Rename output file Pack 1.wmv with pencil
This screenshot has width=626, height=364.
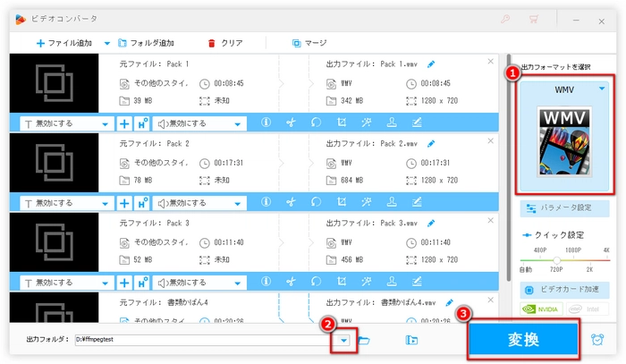pos(431,64)
